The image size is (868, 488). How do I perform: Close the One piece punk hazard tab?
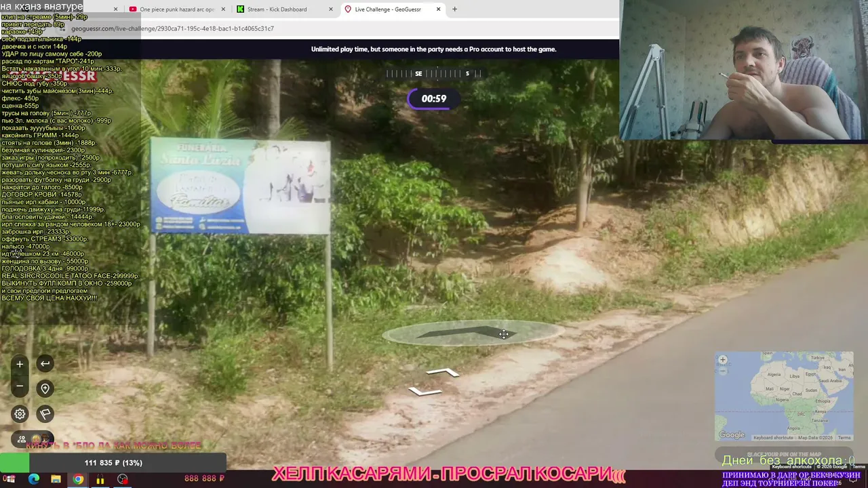223,9
